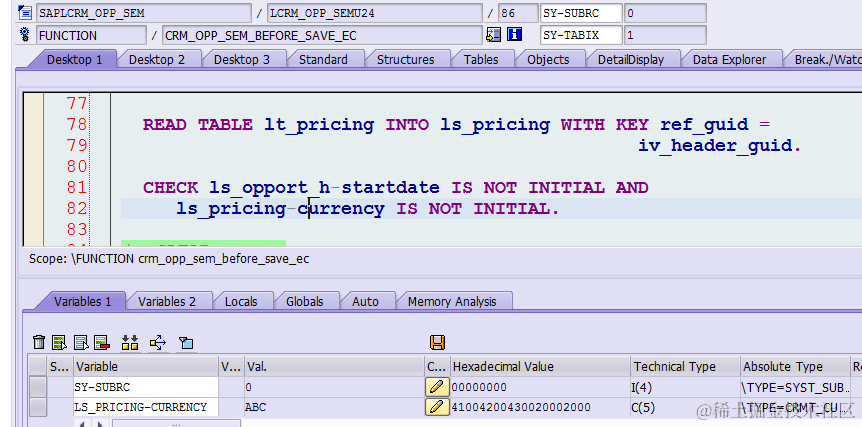Click the Hexadecimal Value column header
Screen dimensions: 862x427
(x=540, y=367)
